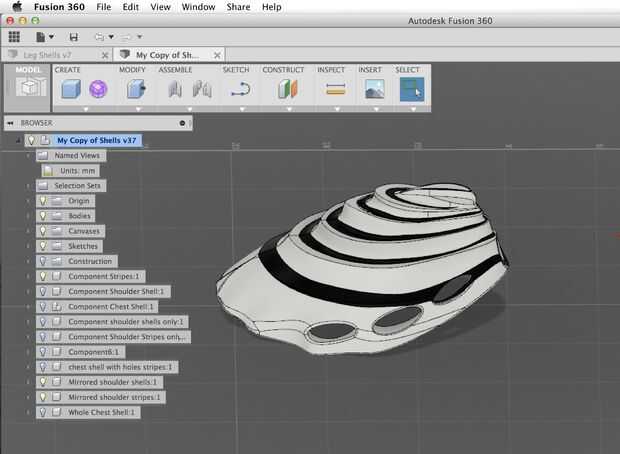This screenshot has height=454, width=620.
Task: Show Component Shoulder Shell:1 via bulb
Action: (x=43, y=291)
